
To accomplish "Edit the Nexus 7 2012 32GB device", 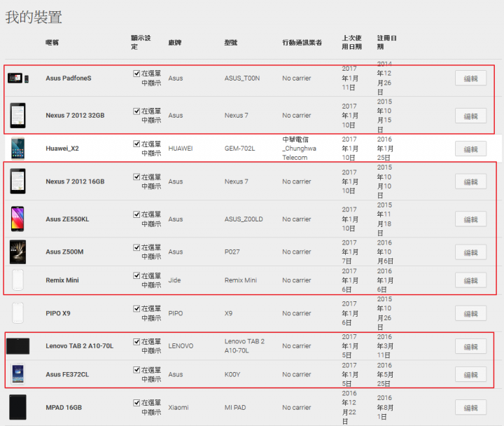I will (470, 116).
